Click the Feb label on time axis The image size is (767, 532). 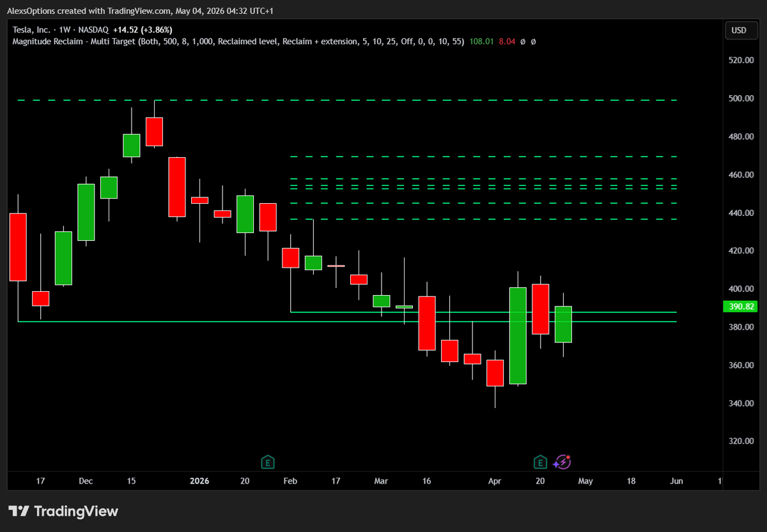(x=290, y=481)
